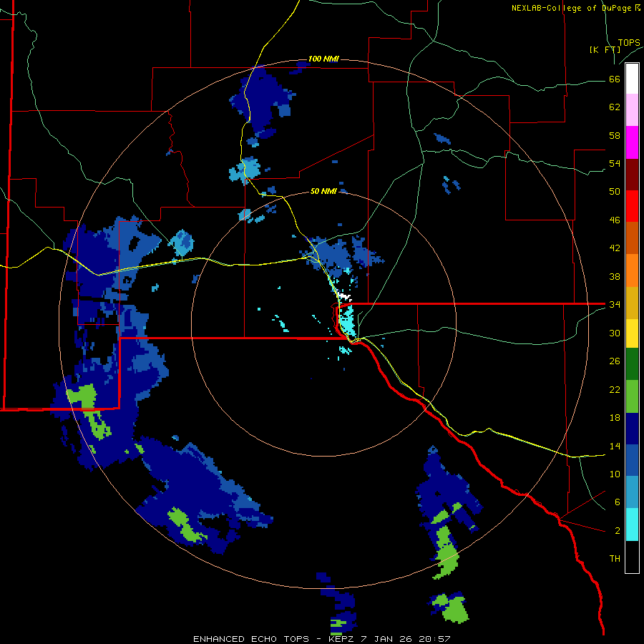Viewport: 644px width, 644px height.
Task: Click the 54 value on the legend
Action: coord(615,163)
